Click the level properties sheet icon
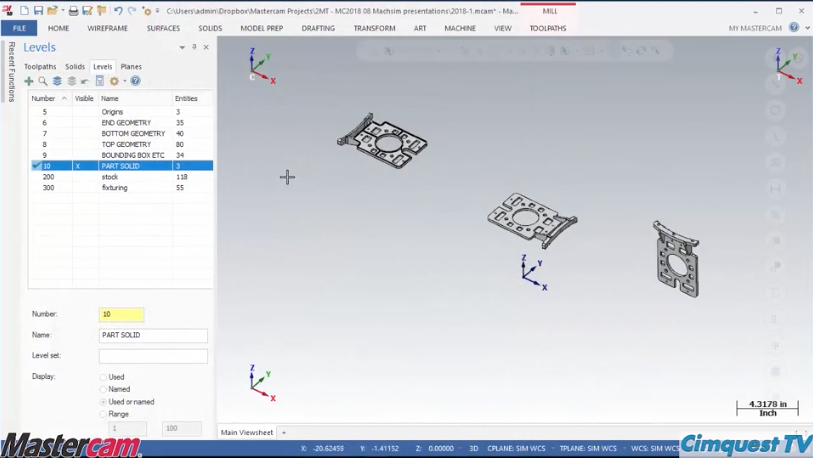 (100, 81)
